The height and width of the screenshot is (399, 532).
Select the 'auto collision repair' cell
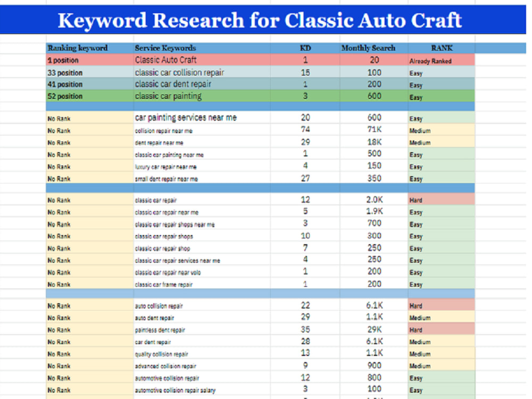coord(202,306)
